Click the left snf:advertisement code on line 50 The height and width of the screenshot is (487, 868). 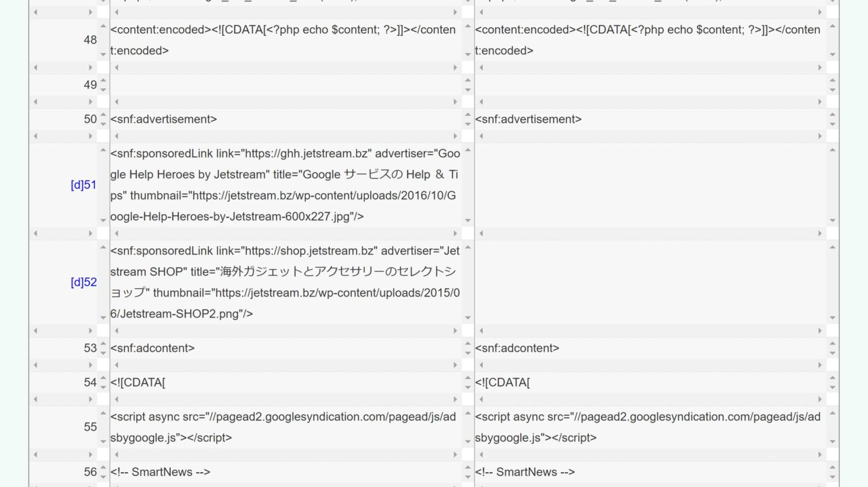pos(163,119)
